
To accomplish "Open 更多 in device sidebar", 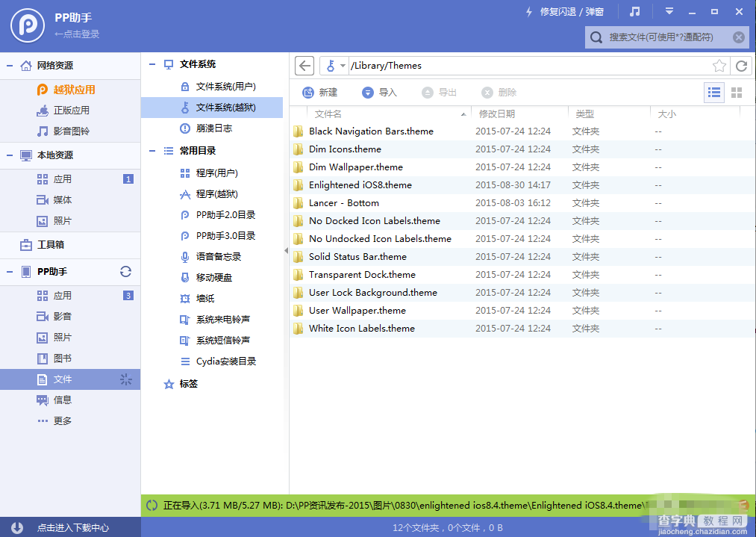I will [70, 420].
